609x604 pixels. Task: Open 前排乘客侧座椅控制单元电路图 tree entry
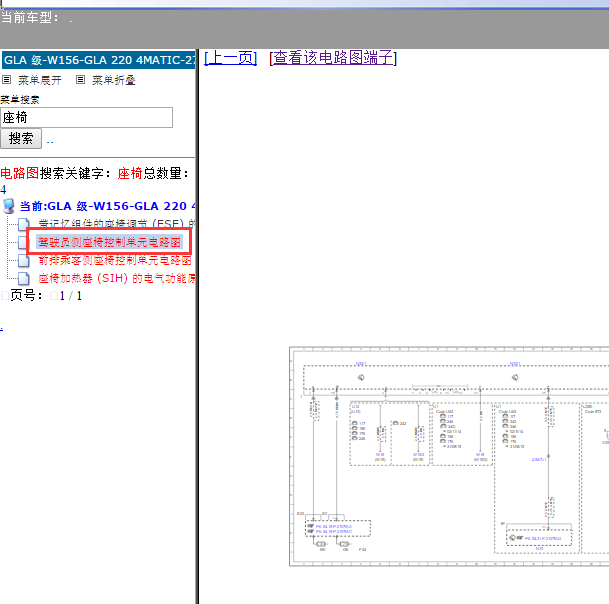pyautogui.click(x=115, y=260)
